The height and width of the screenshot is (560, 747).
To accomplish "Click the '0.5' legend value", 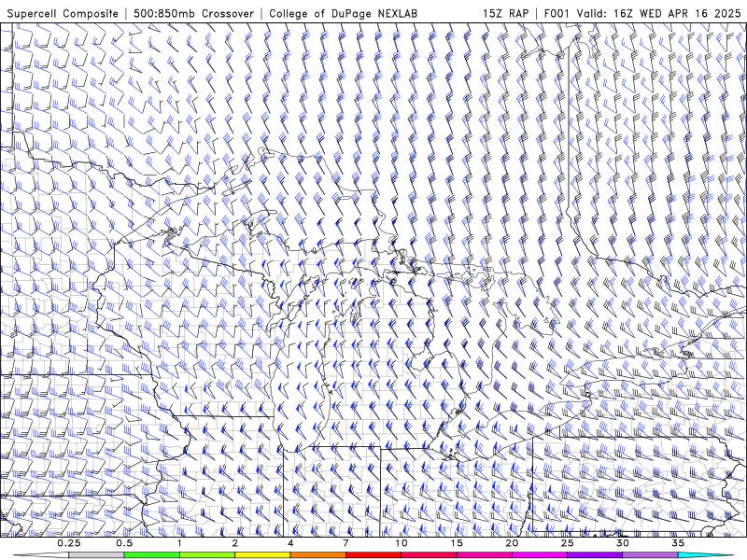I will [x=124, y=543].
